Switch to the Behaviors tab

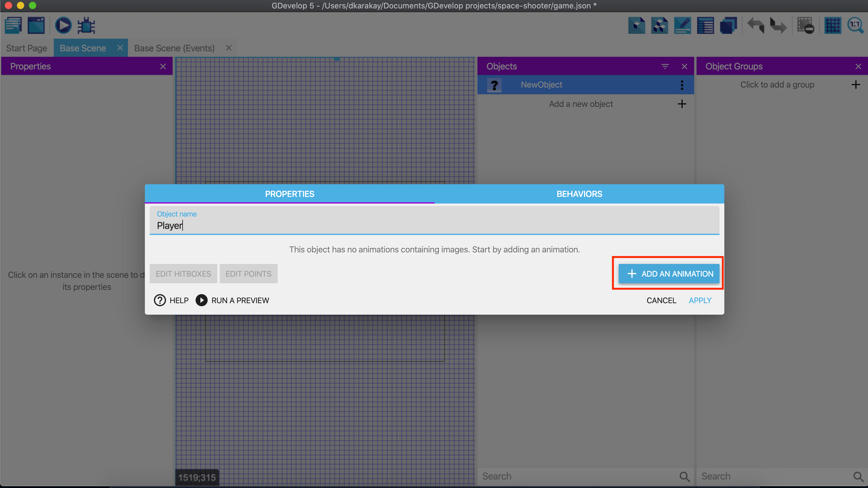[x=579, y=194]
